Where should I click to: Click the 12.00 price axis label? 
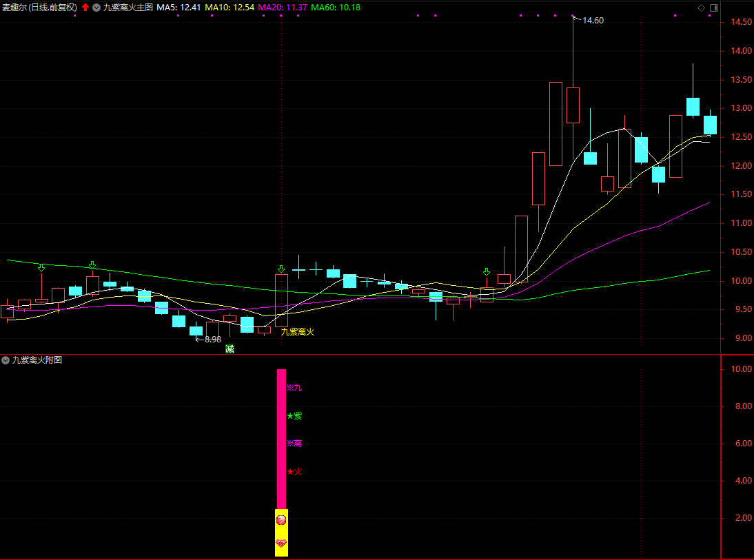click(x=741, y=166)
